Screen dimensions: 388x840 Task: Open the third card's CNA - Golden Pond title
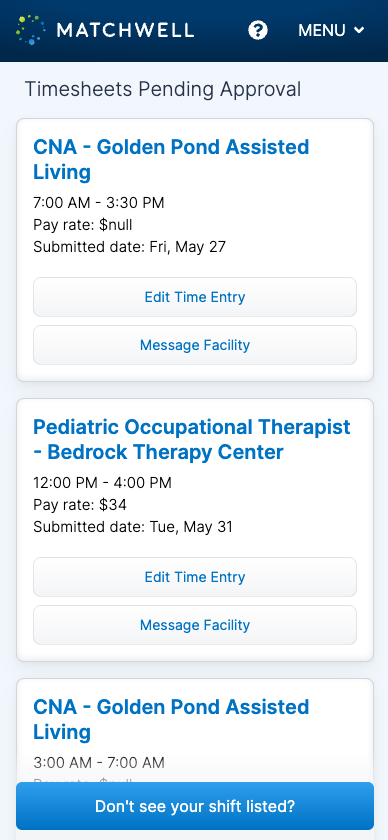(171, 719)
